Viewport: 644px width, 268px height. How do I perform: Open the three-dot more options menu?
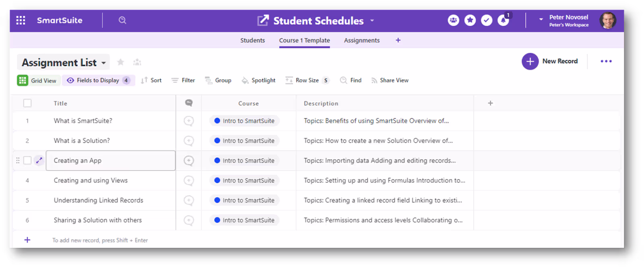click(x=606, y=61)
